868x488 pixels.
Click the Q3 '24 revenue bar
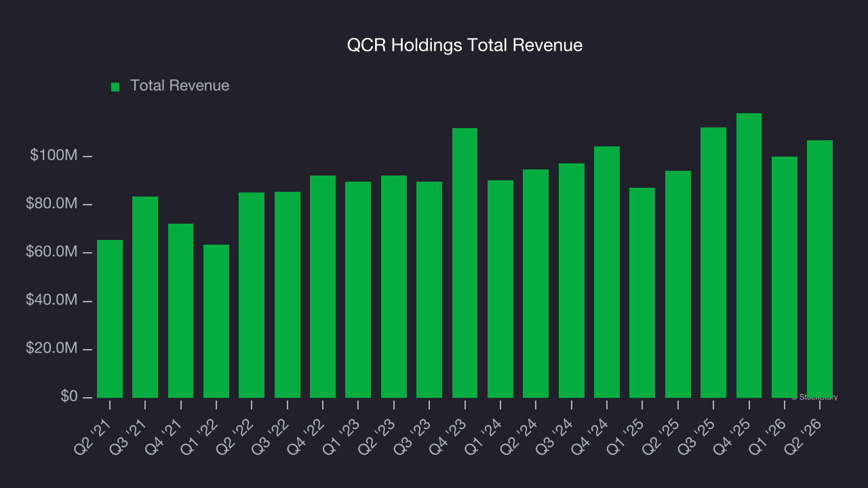pos(572,281)
